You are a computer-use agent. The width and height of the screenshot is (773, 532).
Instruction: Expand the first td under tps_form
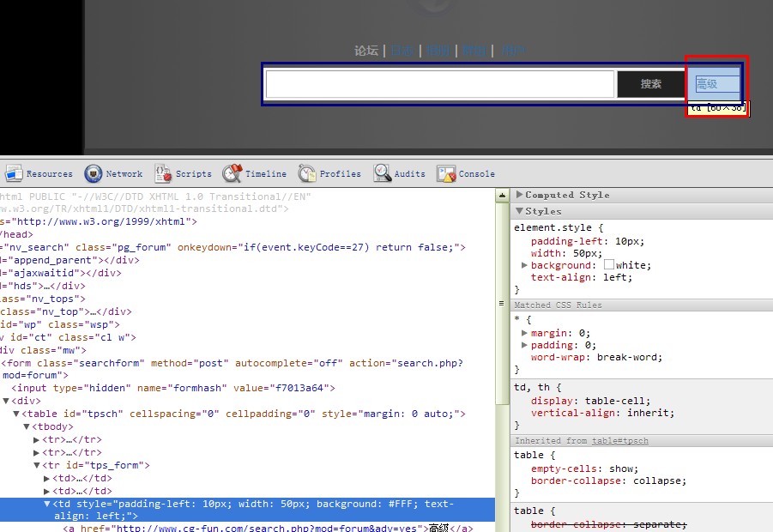tap(47, 478)
